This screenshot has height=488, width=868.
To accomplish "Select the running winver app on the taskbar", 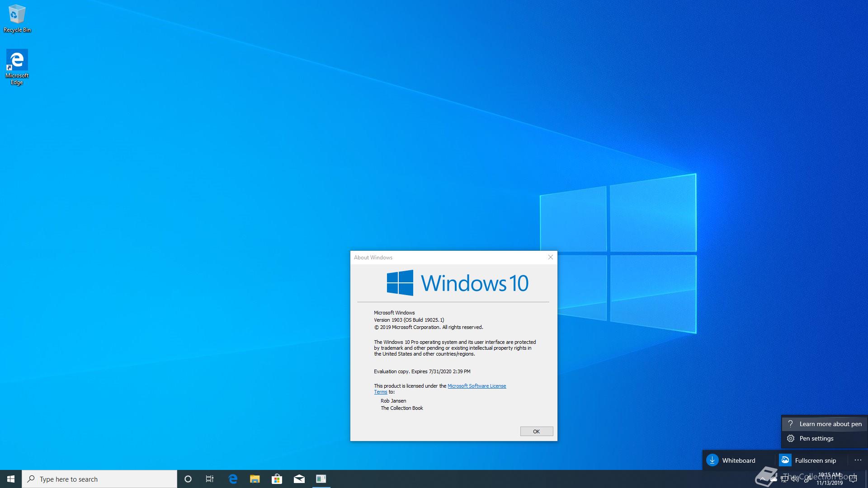I will [321, 479].
